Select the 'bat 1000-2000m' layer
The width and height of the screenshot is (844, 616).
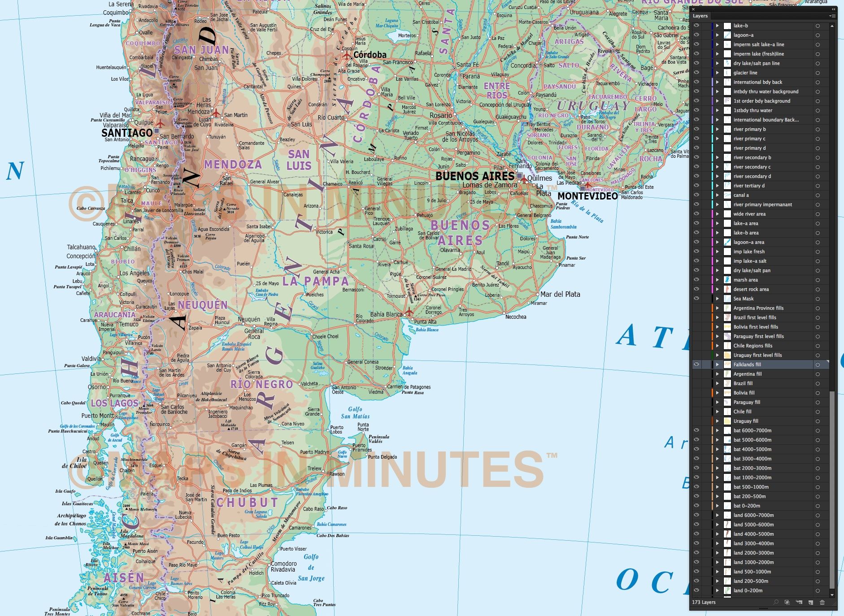tap(760, 477)
